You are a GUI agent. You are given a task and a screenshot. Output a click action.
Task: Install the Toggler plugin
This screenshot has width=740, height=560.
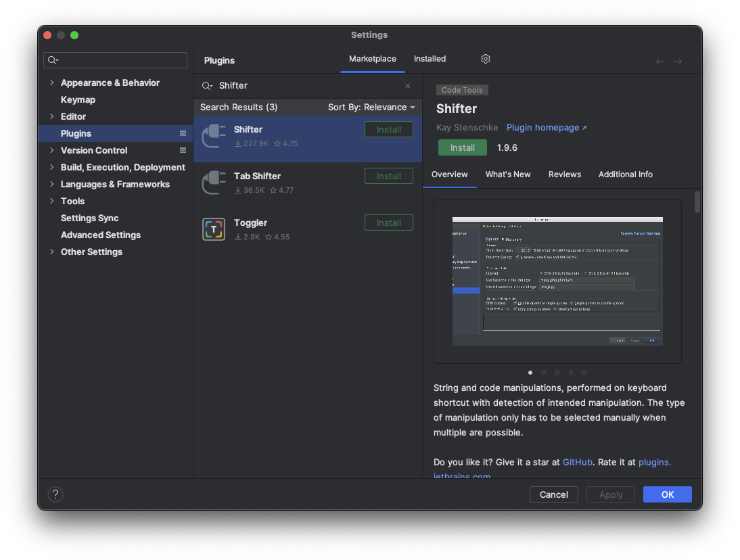[388, 223]
